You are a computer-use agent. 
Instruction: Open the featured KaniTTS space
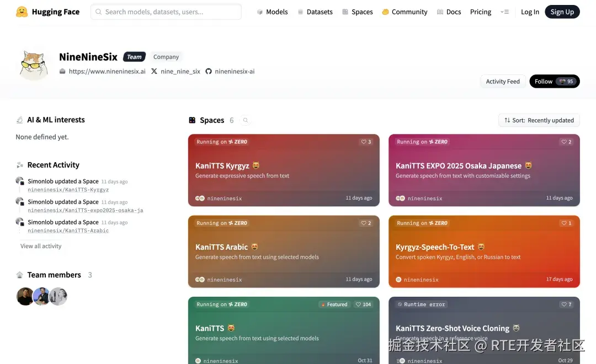coord(284,330)
